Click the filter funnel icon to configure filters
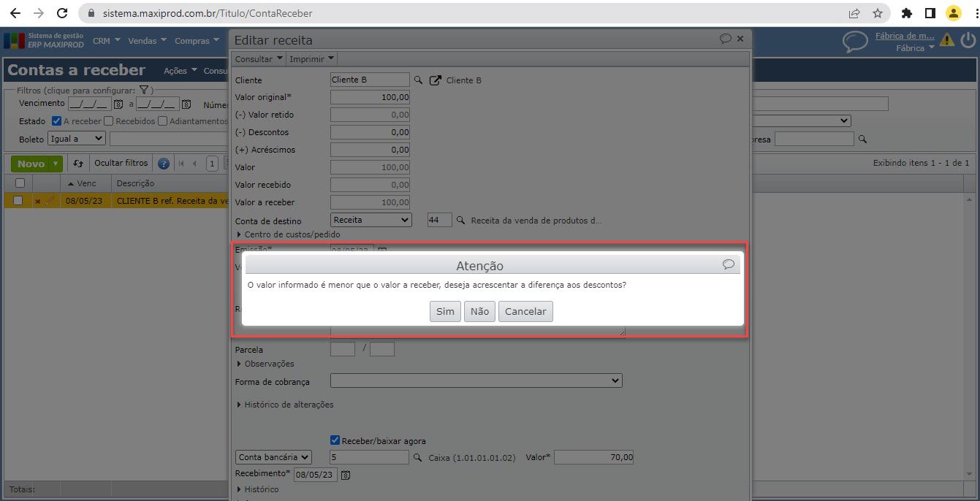 coord(144,90)
